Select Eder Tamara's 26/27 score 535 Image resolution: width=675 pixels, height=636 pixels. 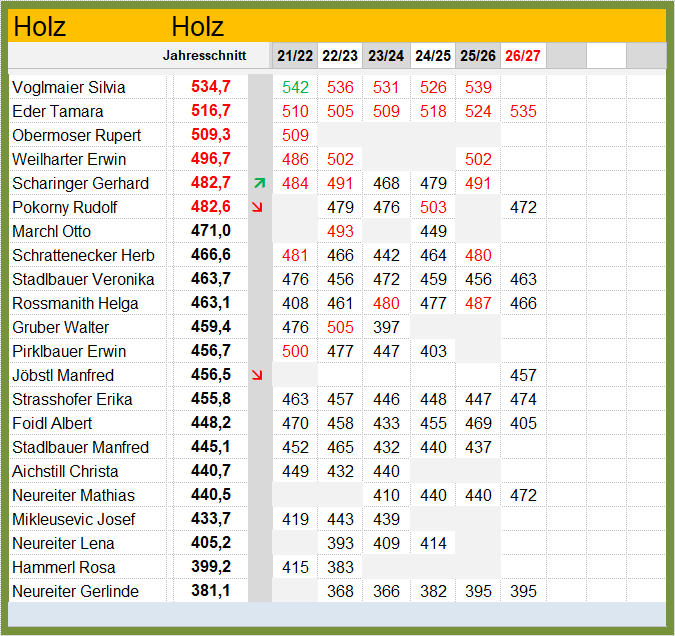(x=523, y=112)
